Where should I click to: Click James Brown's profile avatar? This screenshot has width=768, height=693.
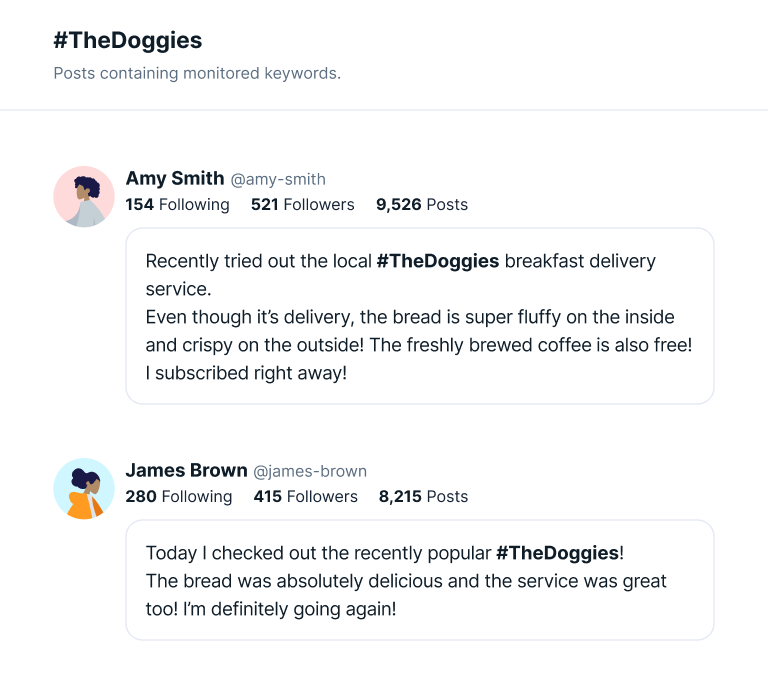click(x=84, y=489)
